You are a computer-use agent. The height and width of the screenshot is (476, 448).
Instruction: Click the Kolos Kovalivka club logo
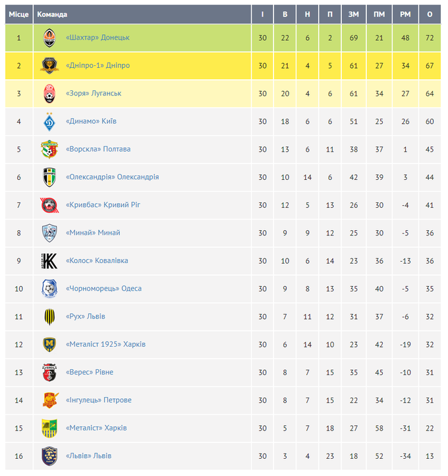point(49,260)
